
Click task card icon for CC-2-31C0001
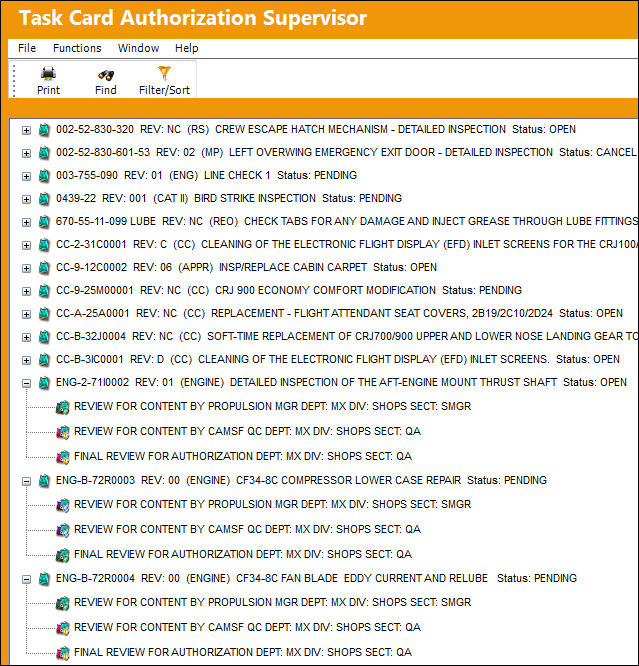click(x=44, y=245)
